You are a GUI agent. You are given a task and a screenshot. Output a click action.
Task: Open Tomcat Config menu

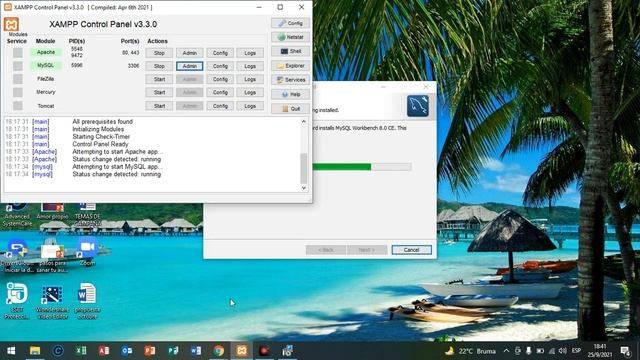[x=220, y=106]
